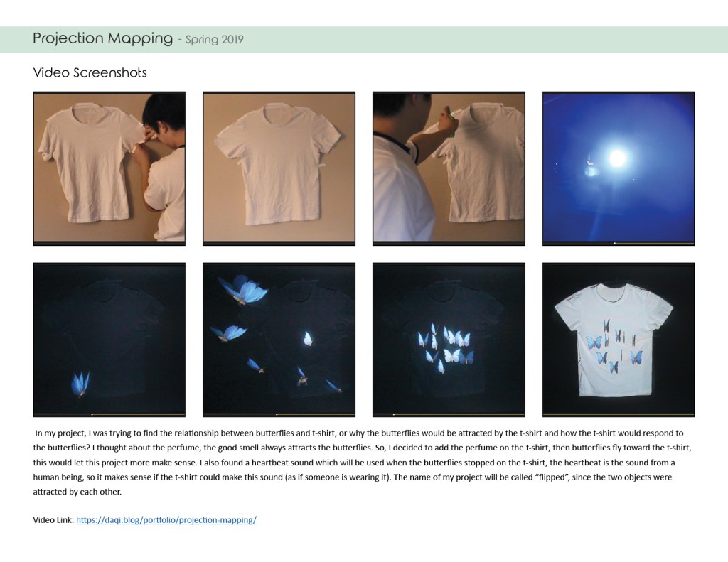Image resolution: width=728 pixels, height=562 pixels.
Task: Select the blue screenshot with bright light flare
Action: pyautogui.click(x=619, y=168)
